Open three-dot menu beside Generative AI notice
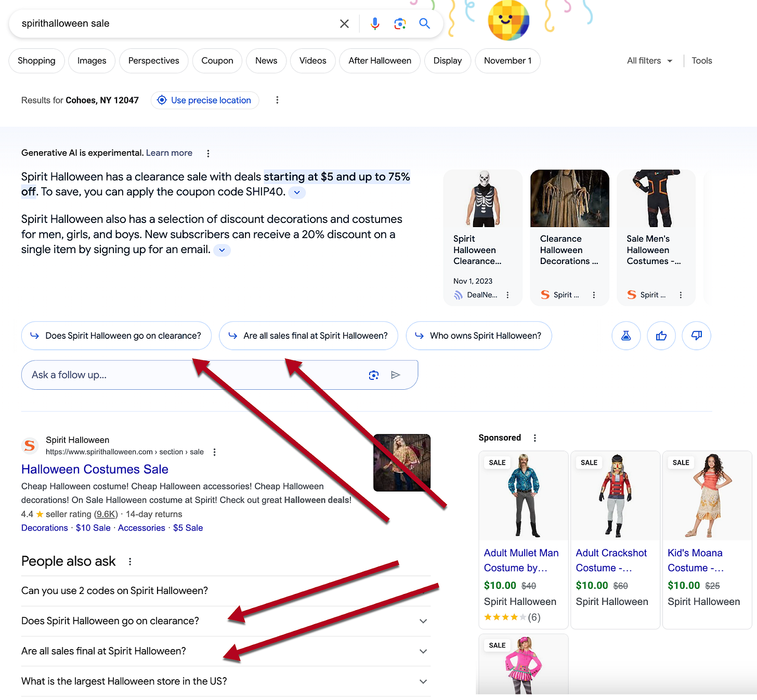Viewport: 757px width, 700px height. coord(208,153)
